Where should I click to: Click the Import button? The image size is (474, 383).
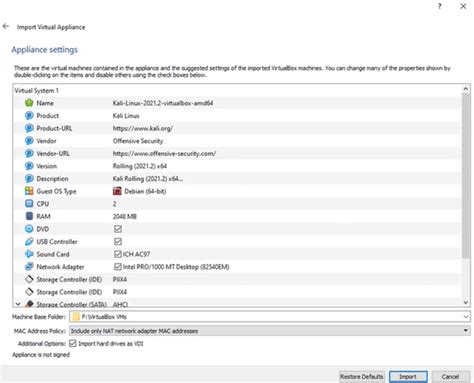pos(408,377)
